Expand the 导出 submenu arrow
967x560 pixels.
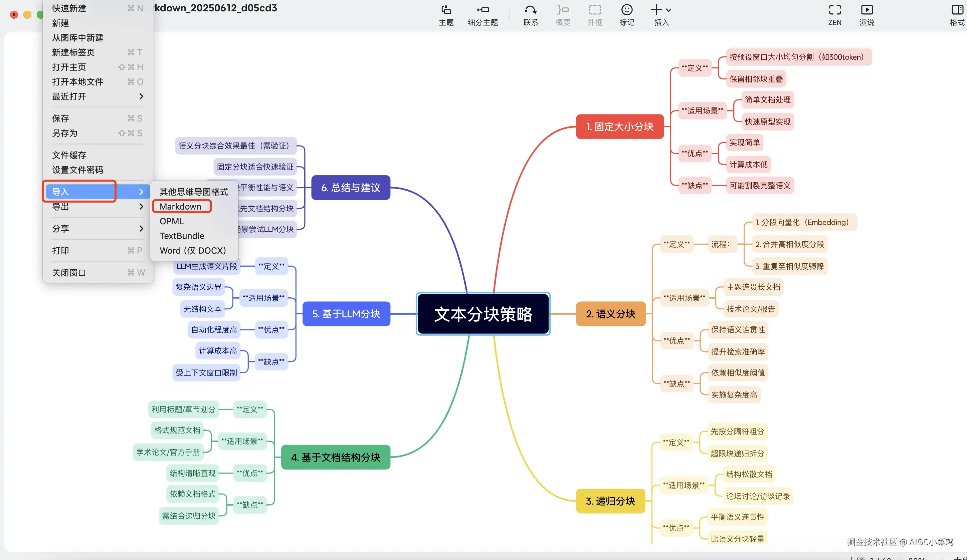click(141, 206)
